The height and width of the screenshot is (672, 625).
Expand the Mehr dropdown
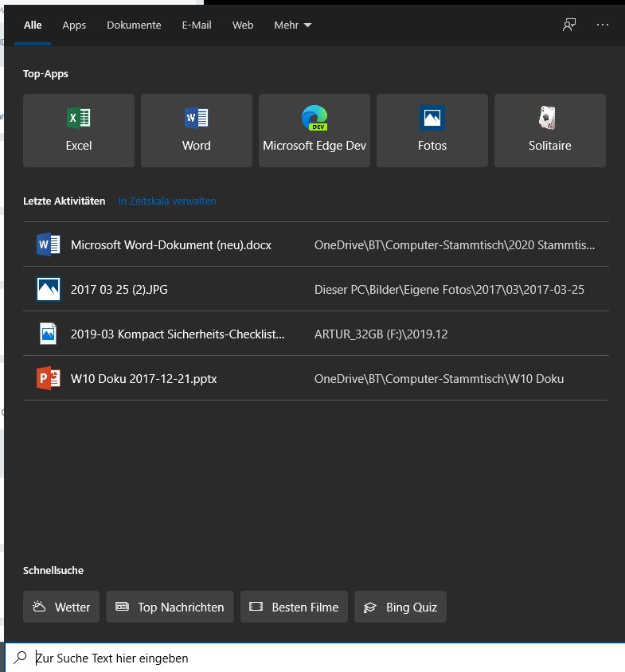[293, 25]
